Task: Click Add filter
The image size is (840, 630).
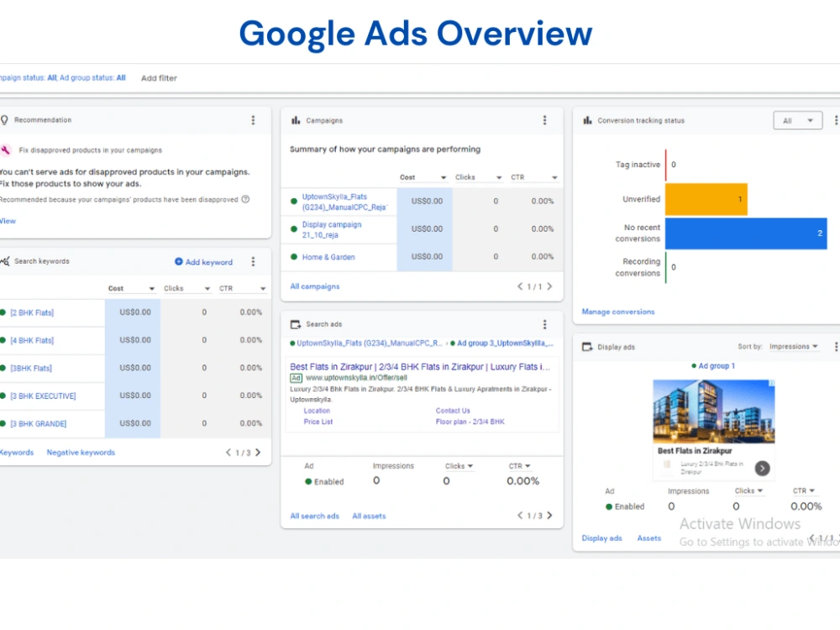Action: point(159,77)
